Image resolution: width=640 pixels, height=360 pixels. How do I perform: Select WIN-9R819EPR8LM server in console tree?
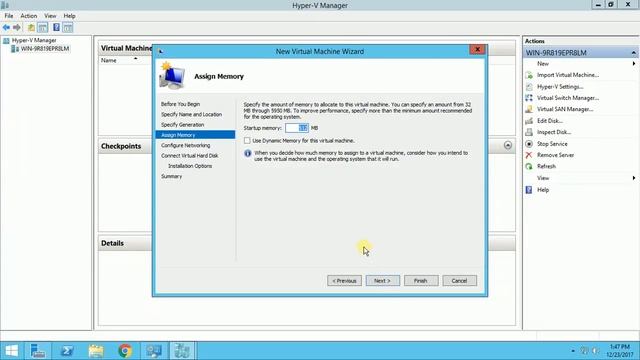pyautogui.click(x=44, y=49)
